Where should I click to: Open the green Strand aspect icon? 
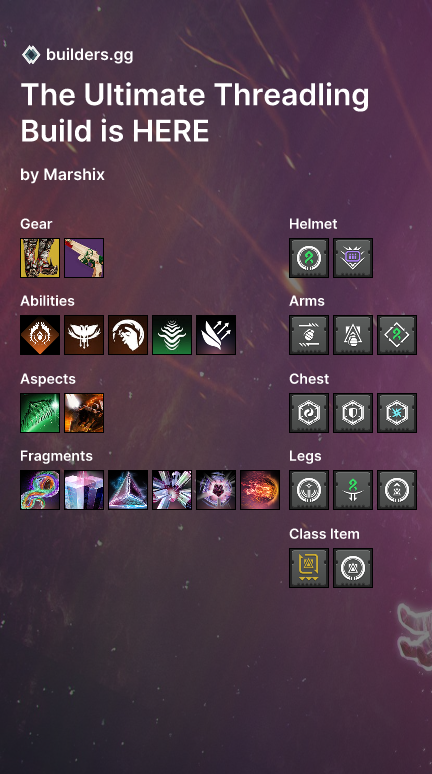(40, 413)
